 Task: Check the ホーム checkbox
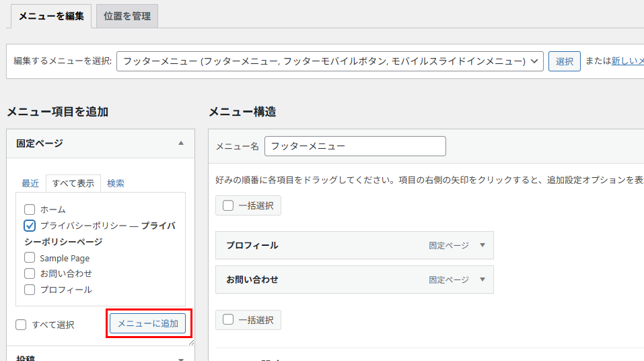click(30, 209)
